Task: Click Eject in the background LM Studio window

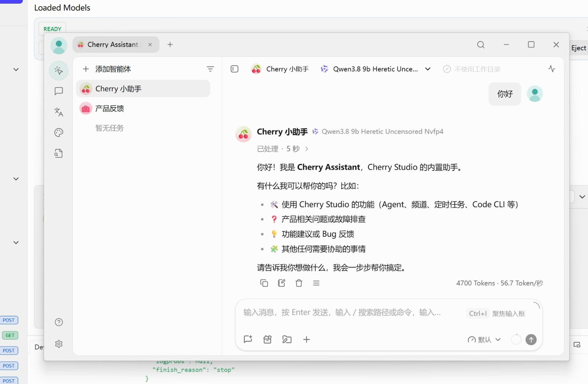Action: pos(579,48)
